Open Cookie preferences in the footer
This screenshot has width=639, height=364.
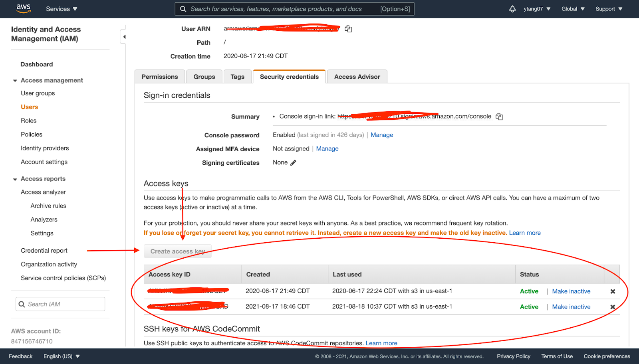click(607, 356)
